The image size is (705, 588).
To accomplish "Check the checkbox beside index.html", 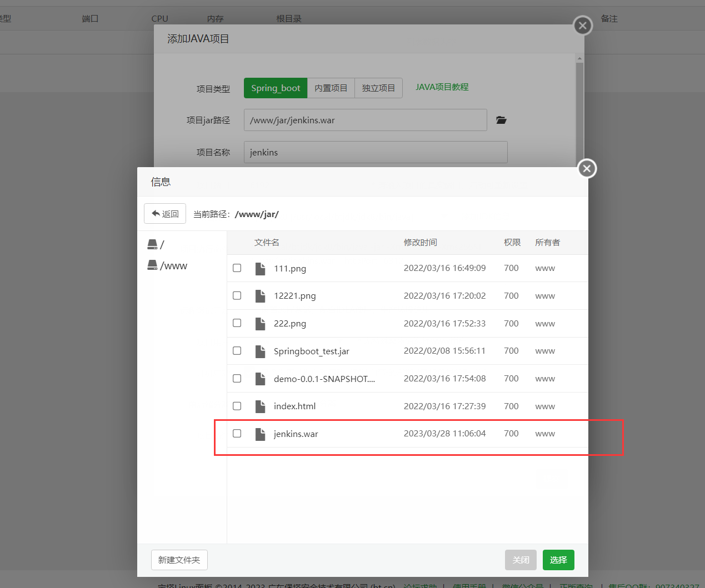I will 237,405.
